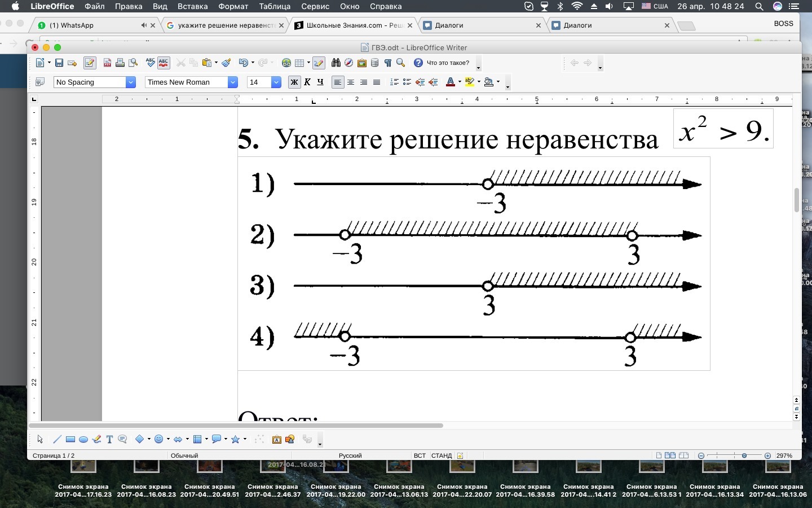This screenshot has height=508, width=812.
Task: Open the Navigator compass icon
Action: (x=349, y=63)
